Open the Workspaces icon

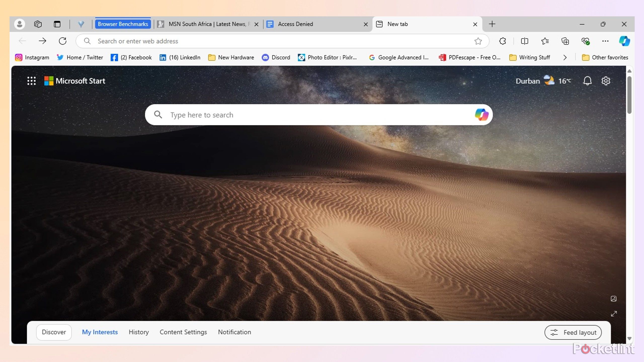point(38,24)
